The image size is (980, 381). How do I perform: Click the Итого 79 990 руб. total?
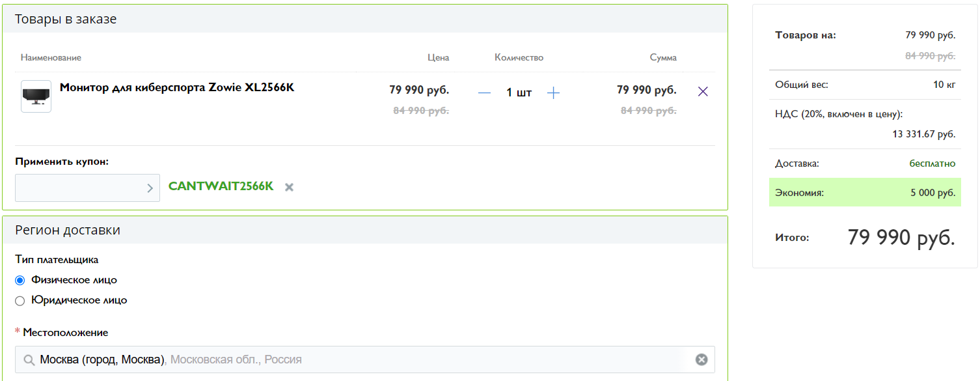(x=901, y=238)
